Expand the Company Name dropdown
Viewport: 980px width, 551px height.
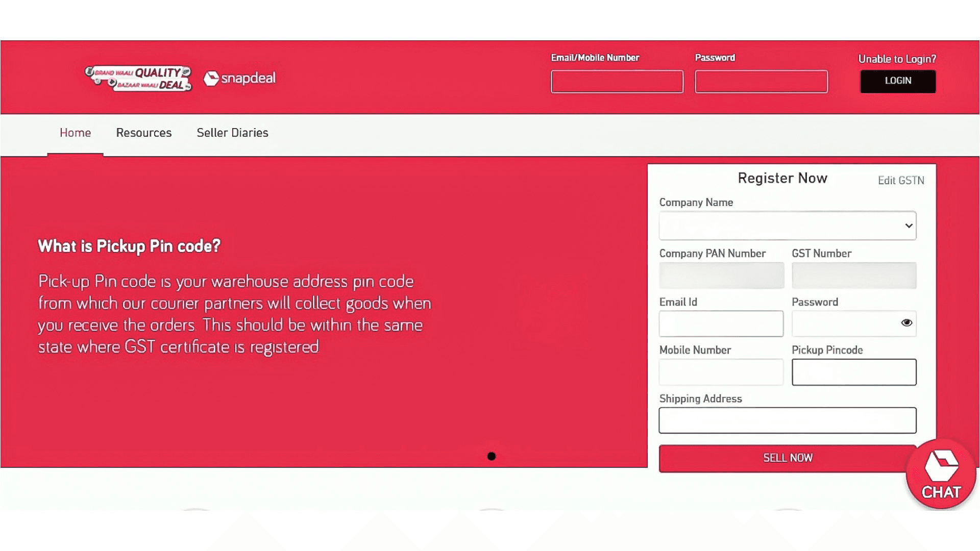787,226
